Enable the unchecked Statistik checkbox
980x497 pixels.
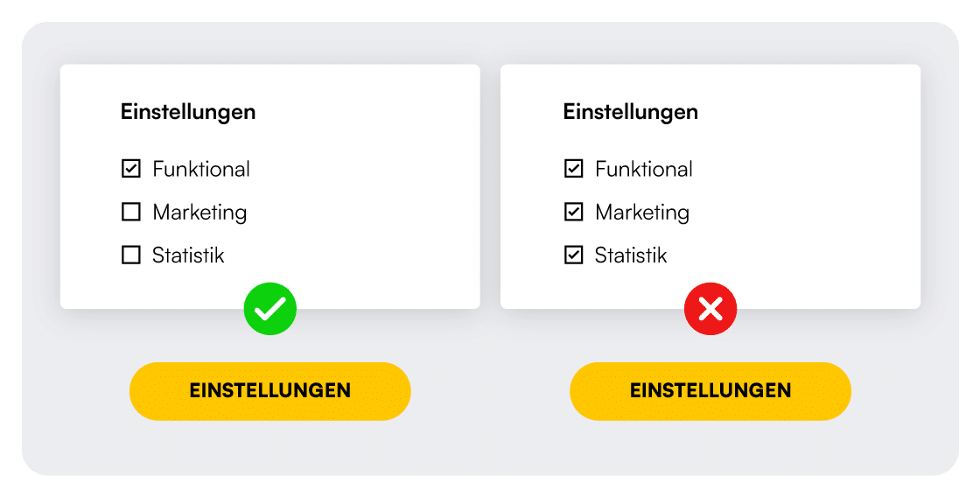pyautogui.click(x=130, y=255)
